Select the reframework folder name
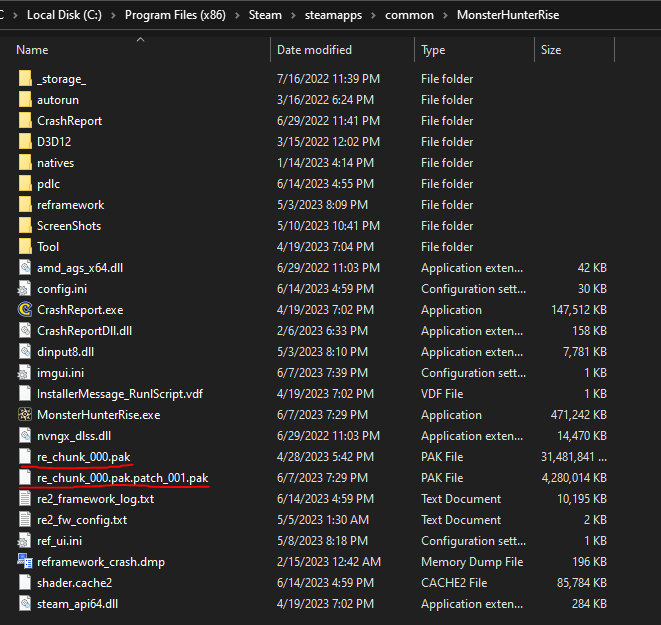The width and height of the screenshot is (661, 625). [70, 205]
